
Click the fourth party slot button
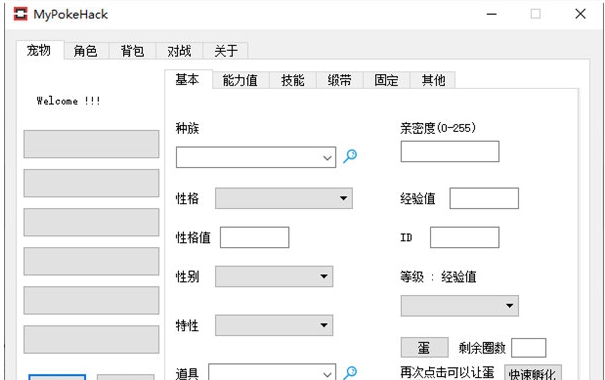pos(91,261)
